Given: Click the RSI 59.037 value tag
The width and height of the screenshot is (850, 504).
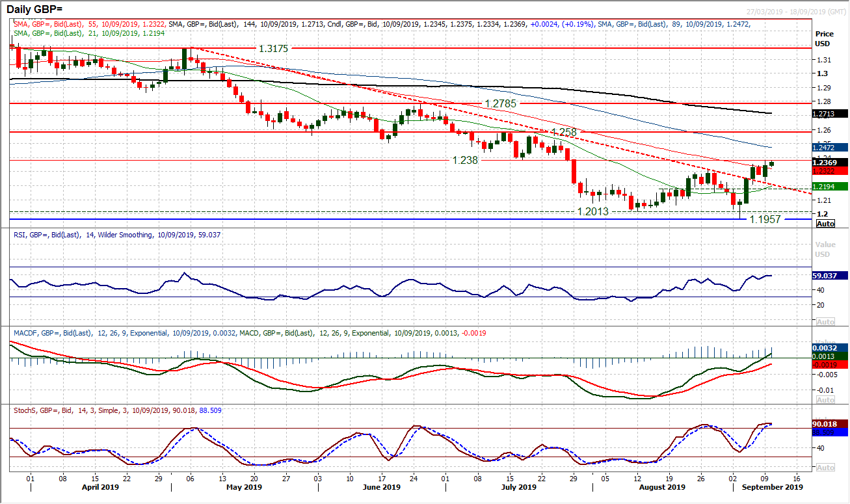Looking at the screenshot, I should click(x=830, y=276).
